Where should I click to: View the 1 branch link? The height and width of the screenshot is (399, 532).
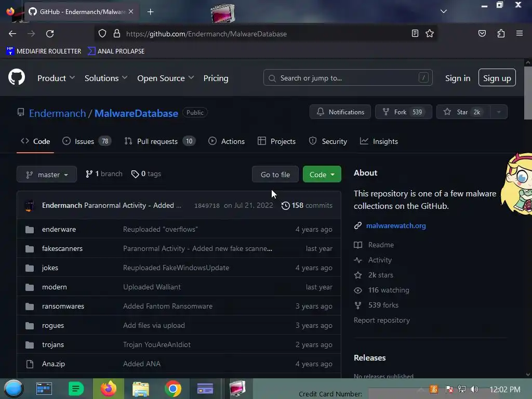point(104,174)
